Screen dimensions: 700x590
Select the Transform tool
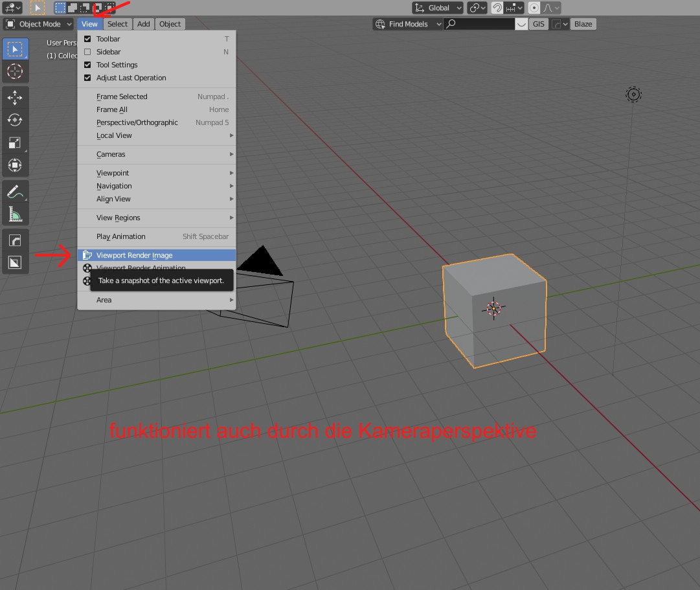[15, 165]
